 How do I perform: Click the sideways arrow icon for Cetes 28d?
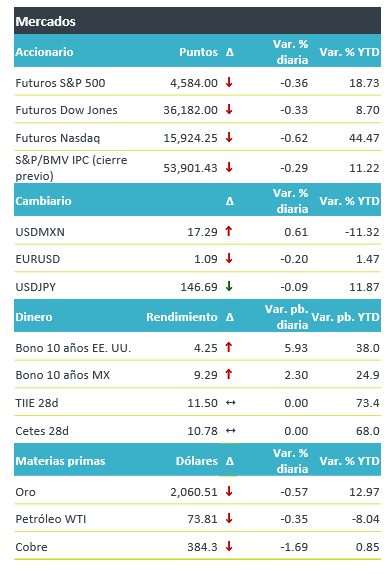click(231, 430)
